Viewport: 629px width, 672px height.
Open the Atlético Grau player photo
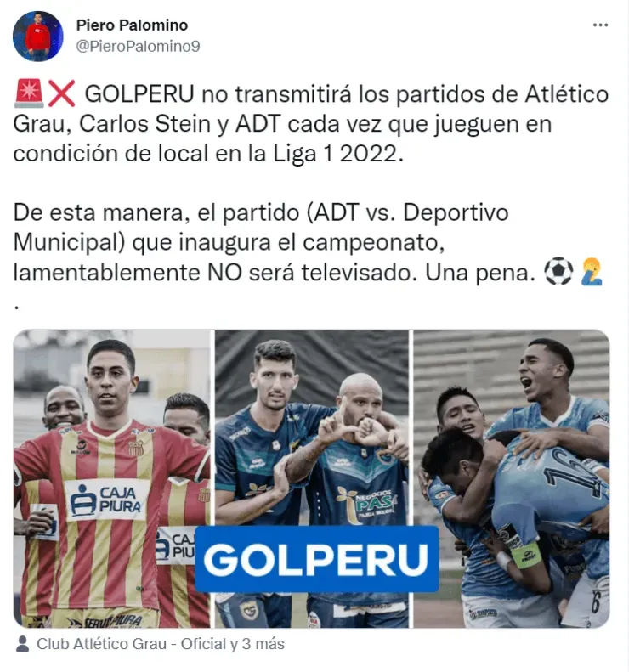click(x=112, y=478)
